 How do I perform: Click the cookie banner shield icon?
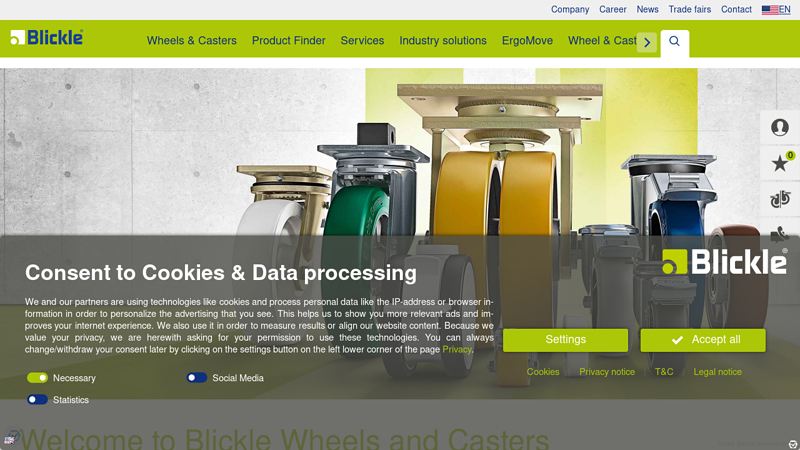coord(793,444)
